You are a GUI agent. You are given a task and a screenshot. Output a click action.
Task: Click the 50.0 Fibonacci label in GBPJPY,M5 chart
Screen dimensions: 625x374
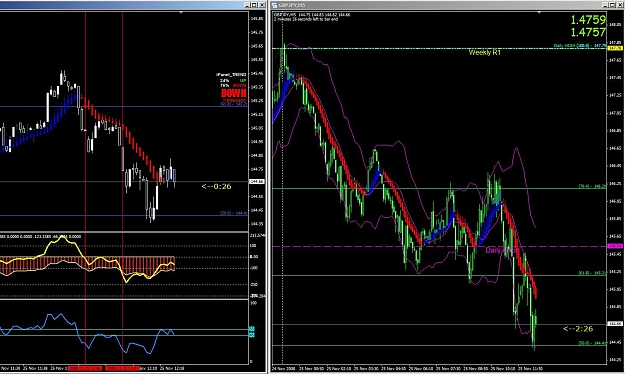[592, 343]
